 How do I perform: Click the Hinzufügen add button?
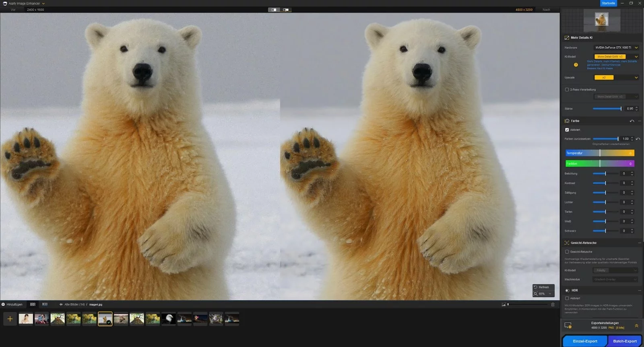(x=12, y=304)
